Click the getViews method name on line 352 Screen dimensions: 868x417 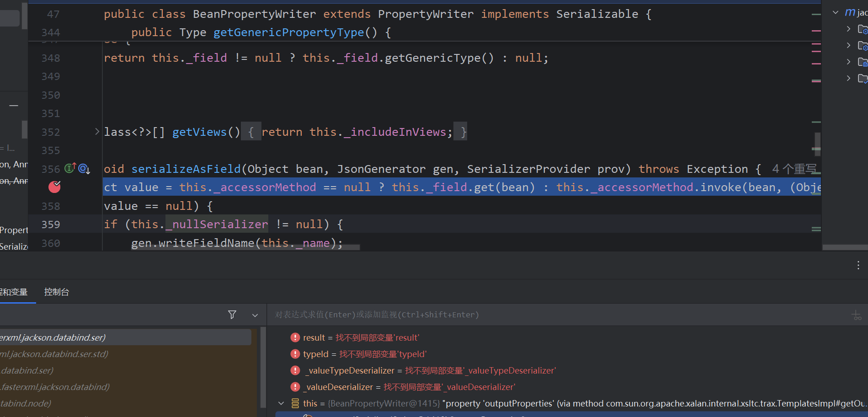(199, 132)
